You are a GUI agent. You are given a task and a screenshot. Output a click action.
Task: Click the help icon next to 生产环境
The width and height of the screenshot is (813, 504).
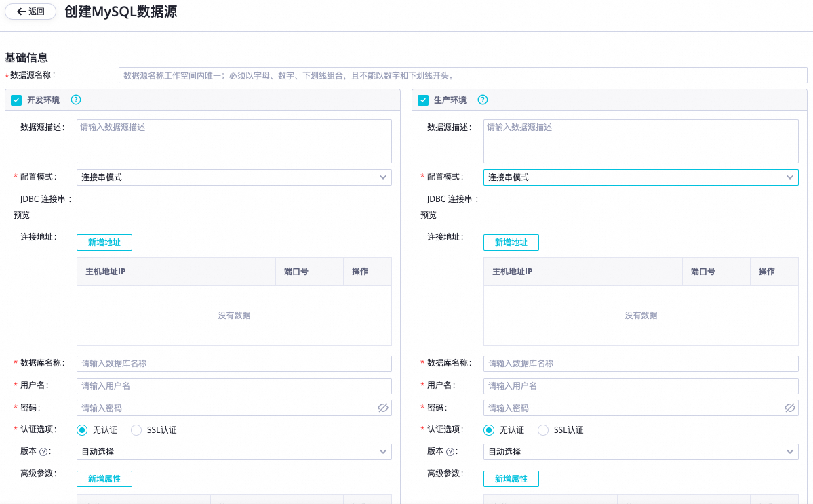point(483,100)
